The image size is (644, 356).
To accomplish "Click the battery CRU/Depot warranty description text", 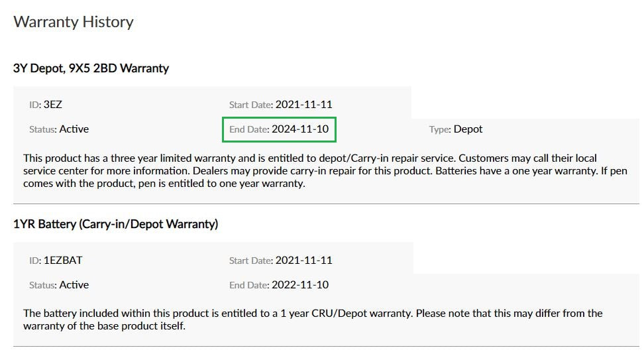I will point(313,320).
